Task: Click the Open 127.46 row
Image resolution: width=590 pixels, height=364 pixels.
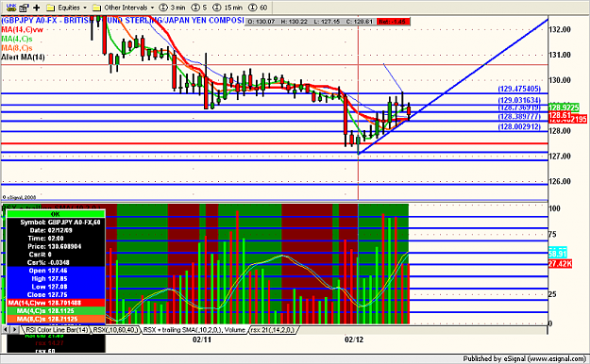Action: [x=56, y=271]
